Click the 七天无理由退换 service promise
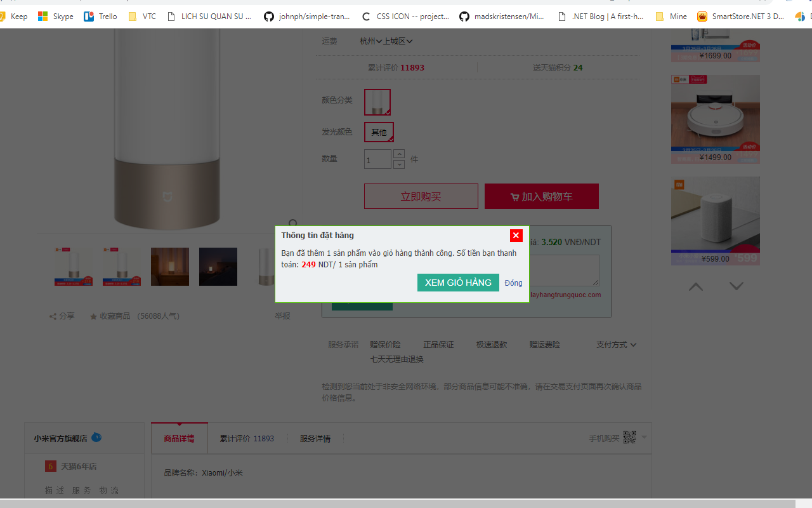This screenshot has width=812, height=508. [x=397, y=359]
